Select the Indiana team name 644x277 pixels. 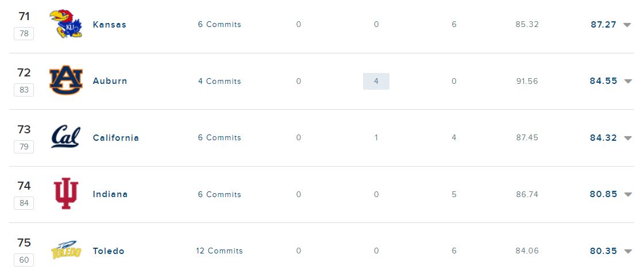click(x=110, y=194)
